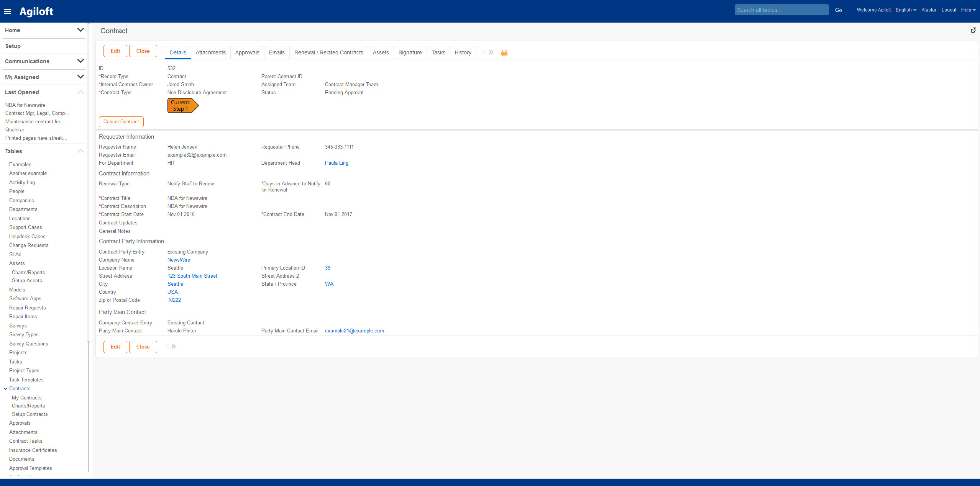This screenshot has width=980, height=486.
Task: Click the orange print icon
Action: (504, 53)
